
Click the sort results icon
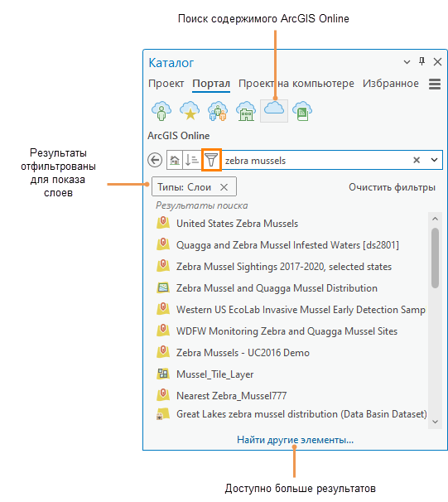pyautogui.click(x=191, y=160)
